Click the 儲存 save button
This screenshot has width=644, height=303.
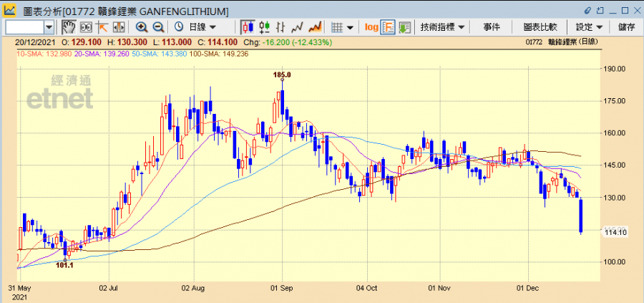click(626, 27)
